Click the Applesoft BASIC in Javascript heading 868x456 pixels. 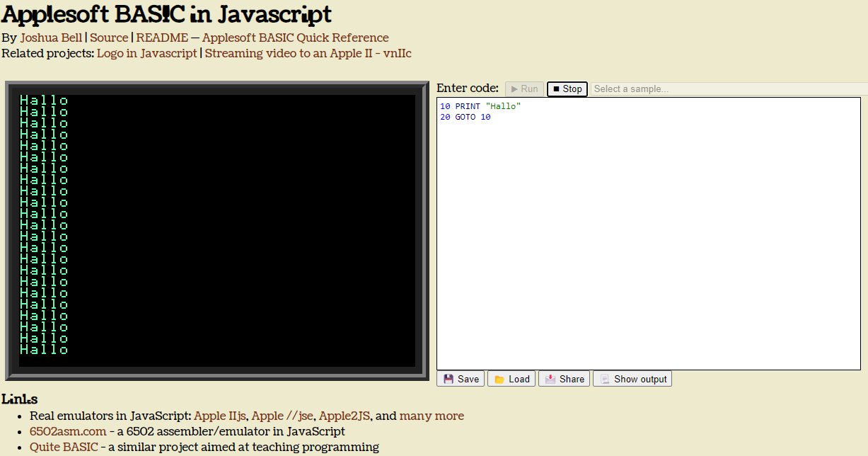tap(167, 14)
